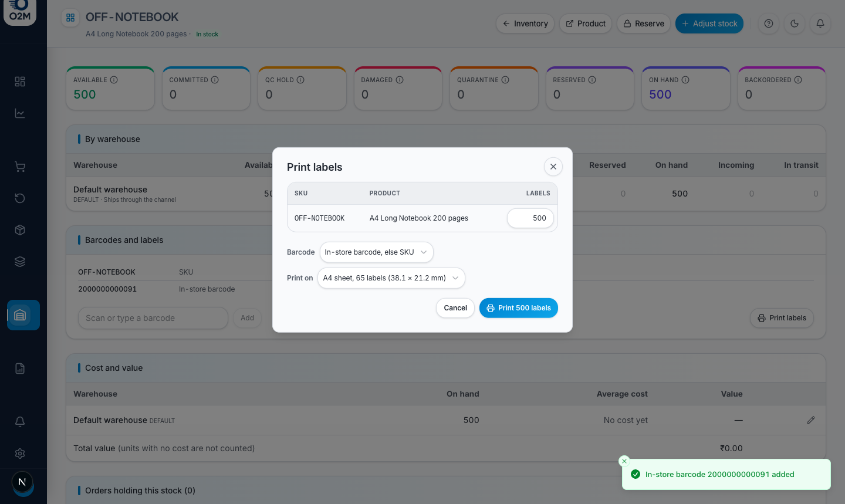Open the returns circular-arrow icon in sidebar
Viewport: 845px width, 504px height.
pos(20,198)
